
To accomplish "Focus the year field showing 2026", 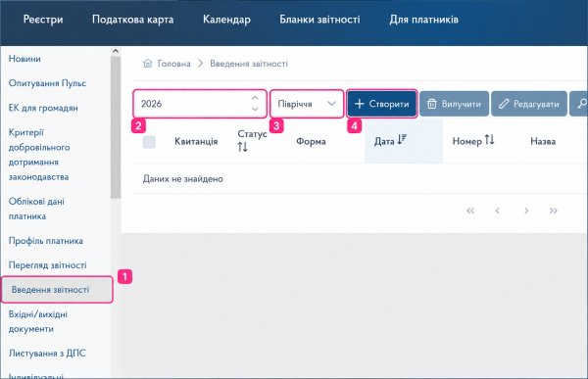I will (200, 104).
